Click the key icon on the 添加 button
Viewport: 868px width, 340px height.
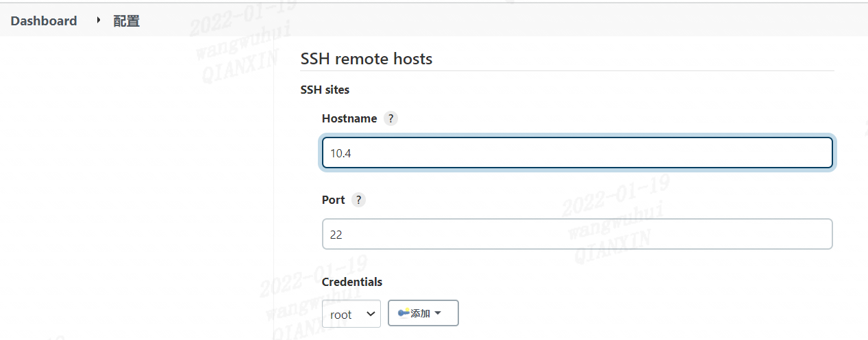[404, 313]
